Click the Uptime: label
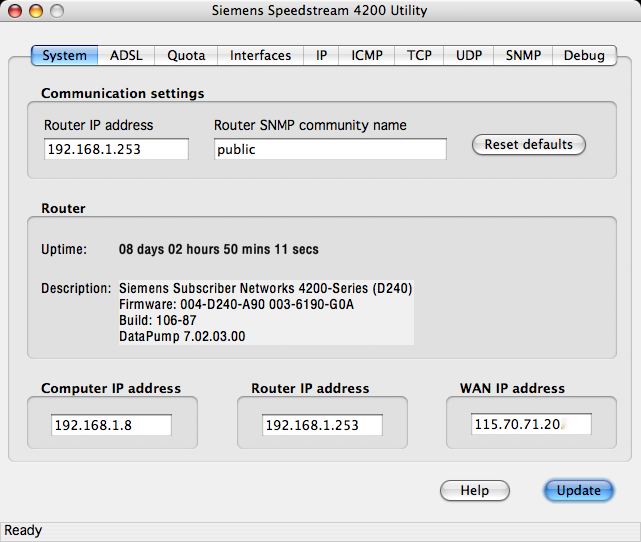The image size is (641, 542). 64,249
